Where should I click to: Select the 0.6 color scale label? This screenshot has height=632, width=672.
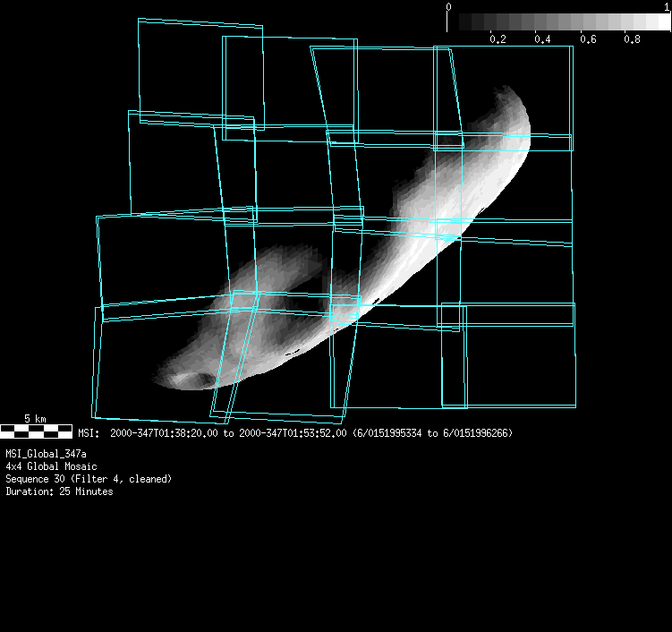coord(587,39)
